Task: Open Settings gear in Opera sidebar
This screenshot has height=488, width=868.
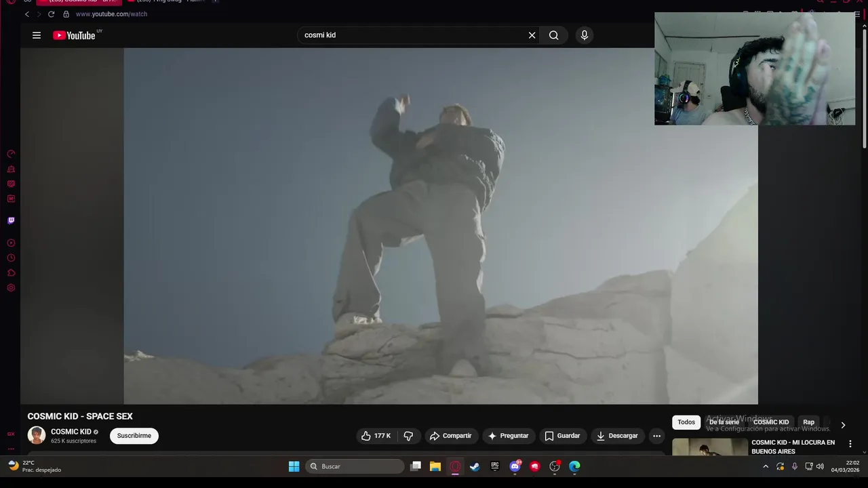Action: (11, 287)
